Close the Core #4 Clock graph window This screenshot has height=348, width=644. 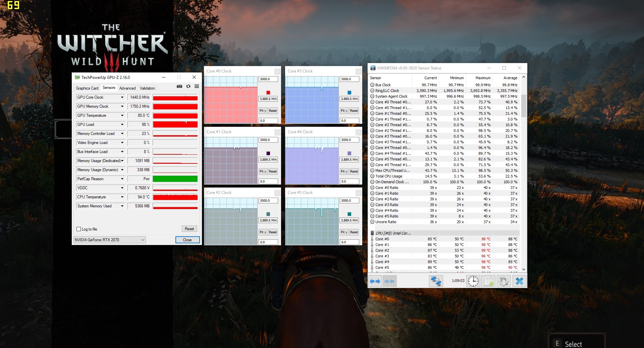359,132
